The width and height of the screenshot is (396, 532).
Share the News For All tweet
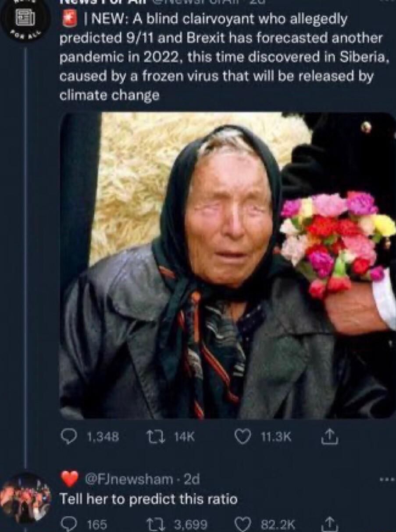click(330, 436)
